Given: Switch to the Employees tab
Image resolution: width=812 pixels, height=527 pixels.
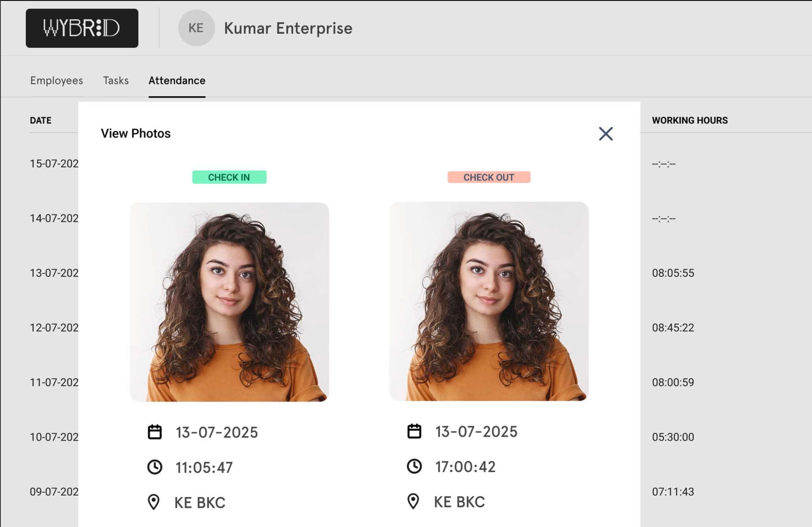Looking at the screenshot, I should pyautogui.click(x=56, y=80).
